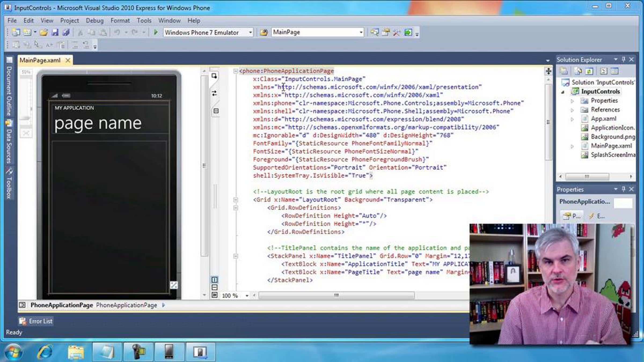Close the MainPage.xaml tab
Screen dimensions: 644x362
pos(68,60)
